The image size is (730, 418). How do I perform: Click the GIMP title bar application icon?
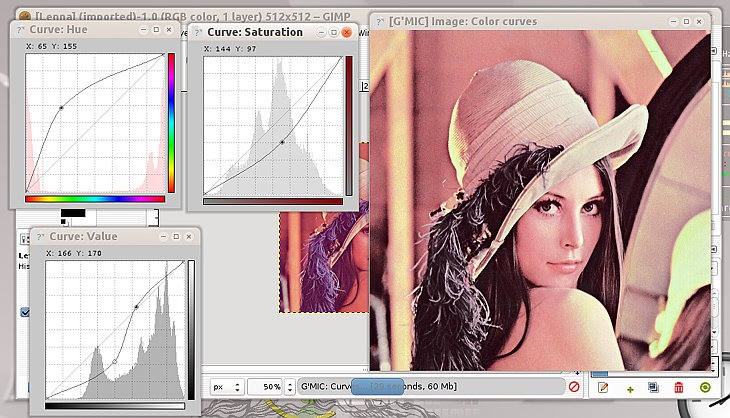coord(25,16)
